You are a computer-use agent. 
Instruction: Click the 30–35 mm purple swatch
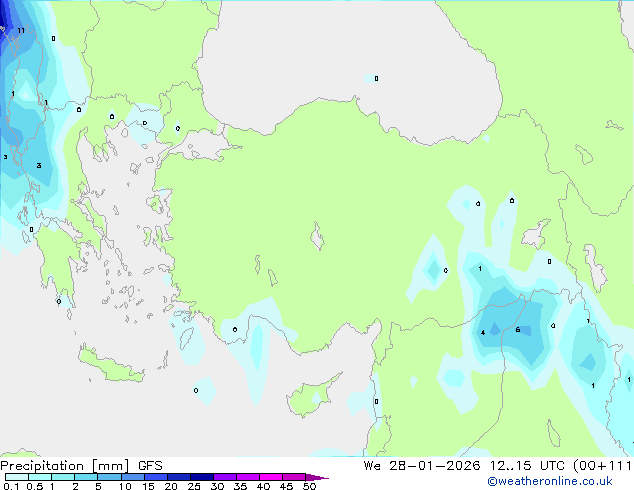225,477
